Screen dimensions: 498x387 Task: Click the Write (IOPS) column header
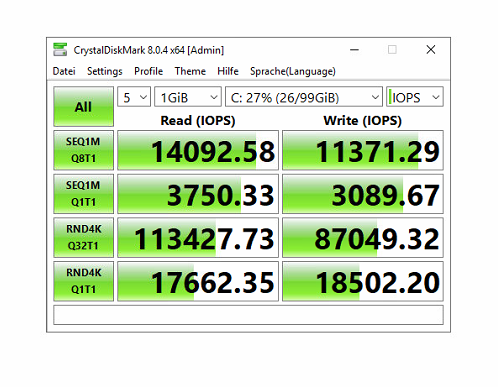tap(363, 121)
